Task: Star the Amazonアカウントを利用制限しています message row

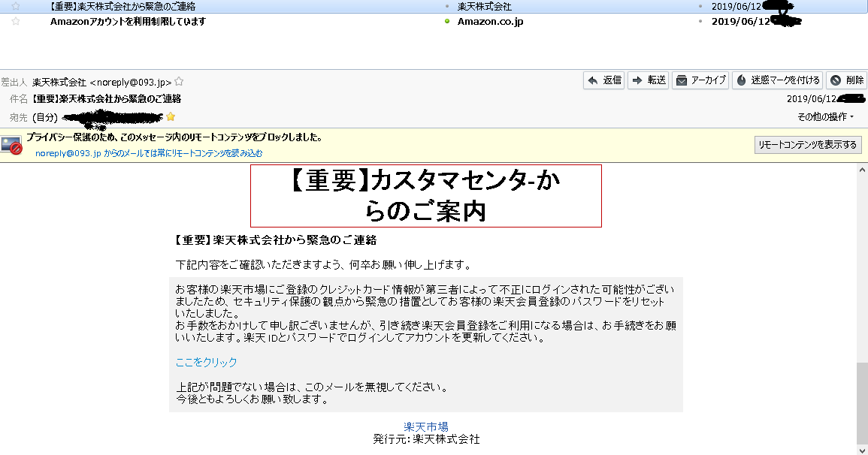Action: [16, 22]
